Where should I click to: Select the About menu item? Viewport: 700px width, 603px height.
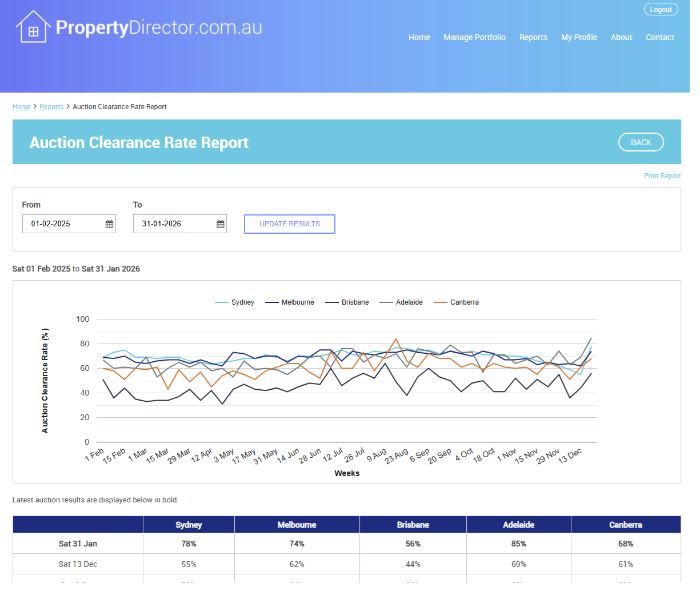621,37
